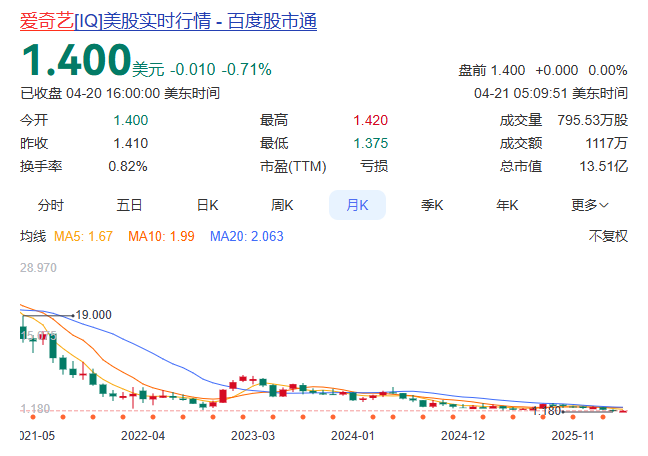Click the 均线 label
648x456 pixels.
click(x=33, y=236)
